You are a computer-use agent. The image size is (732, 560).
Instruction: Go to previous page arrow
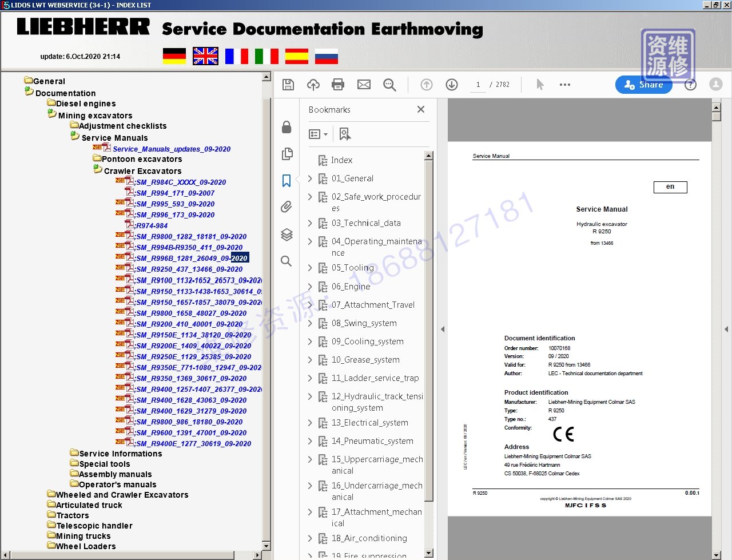pos(427,85)
